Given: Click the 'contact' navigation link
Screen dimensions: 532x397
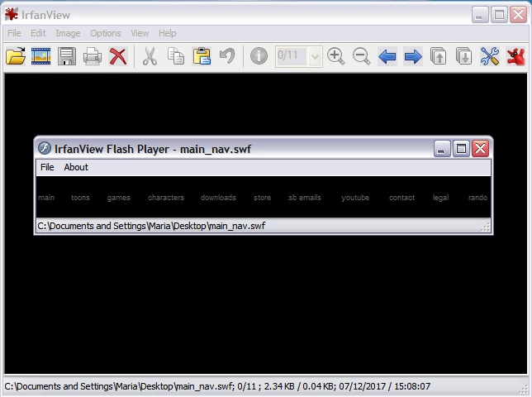Looking at the screenshot, I should click(x=401, y=198).
